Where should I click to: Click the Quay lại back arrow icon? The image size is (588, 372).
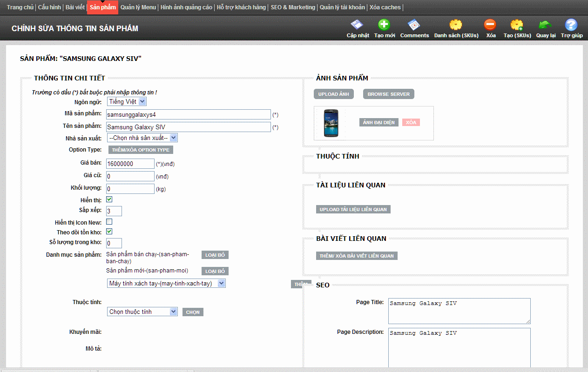click(x=545, y=25)
